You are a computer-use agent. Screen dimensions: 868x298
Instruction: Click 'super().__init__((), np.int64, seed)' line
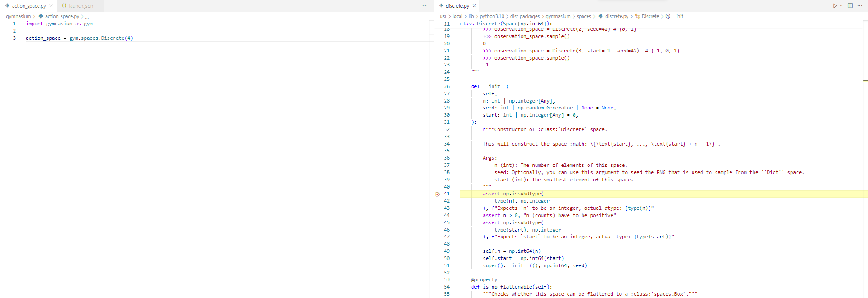(x=535, y=265)
